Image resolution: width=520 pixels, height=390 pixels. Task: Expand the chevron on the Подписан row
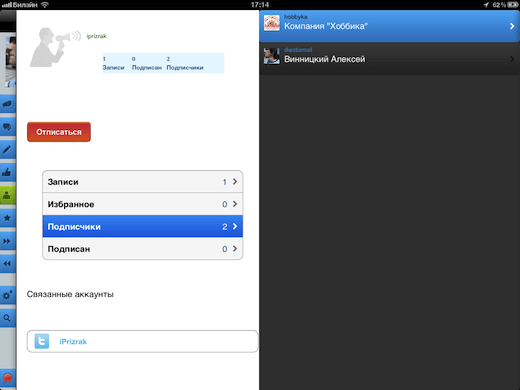coord(235,249)
